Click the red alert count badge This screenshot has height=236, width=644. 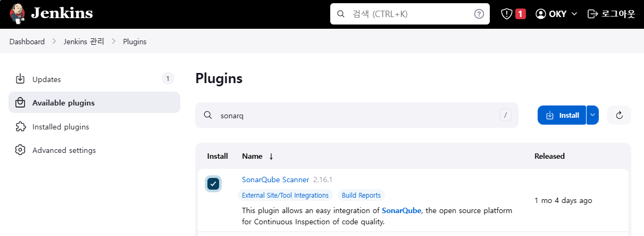click(521, 14)
